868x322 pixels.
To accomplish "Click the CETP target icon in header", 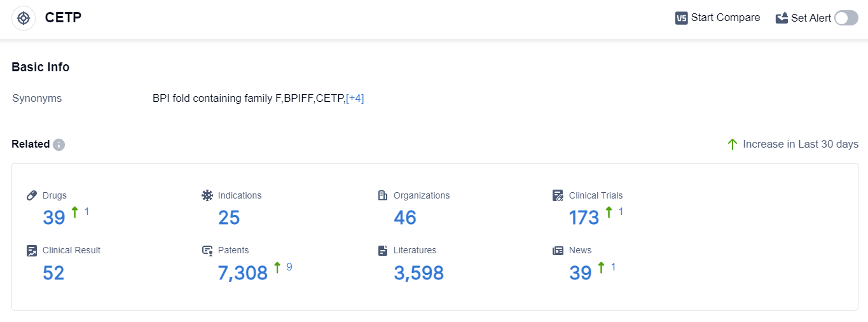I will [x=24, y=18].
